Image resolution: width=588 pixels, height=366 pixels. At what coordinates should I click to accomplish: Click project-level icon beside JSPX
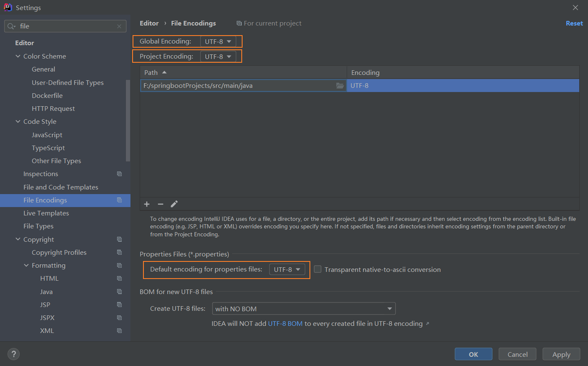[119, 318]
